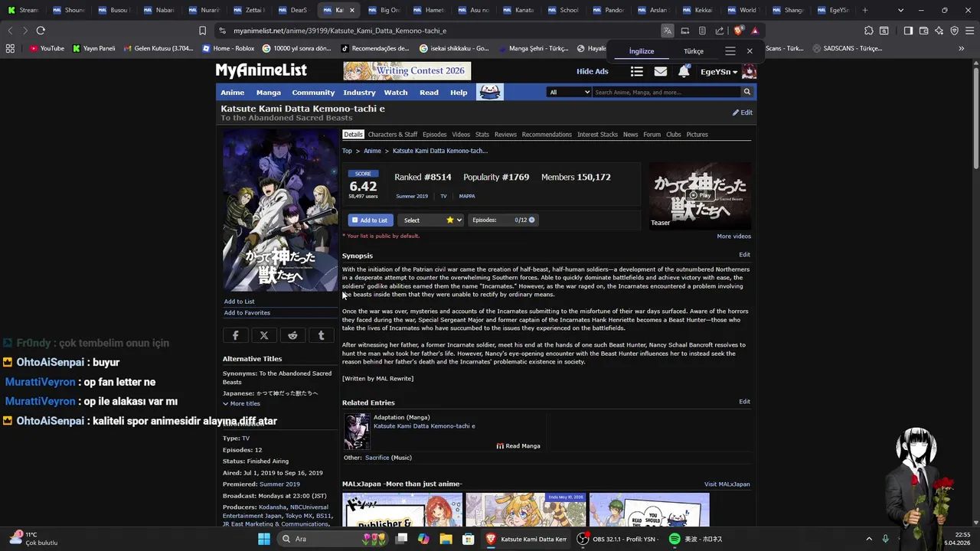Click the Writing Contest 2026 banner

[x=407, y=71]
